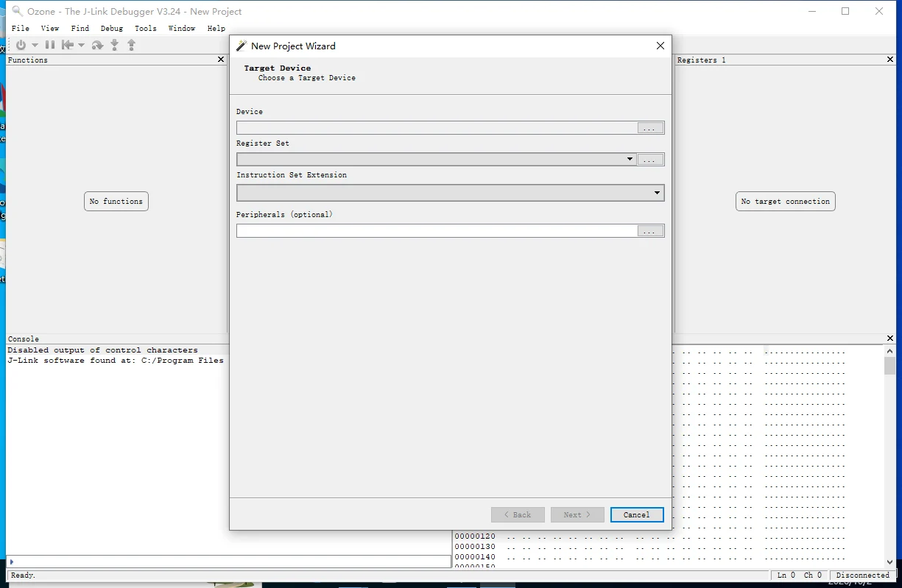Click the scroll down arrow in memory view
This screenshot has height=588, width=902.
(x=889, y=562)
